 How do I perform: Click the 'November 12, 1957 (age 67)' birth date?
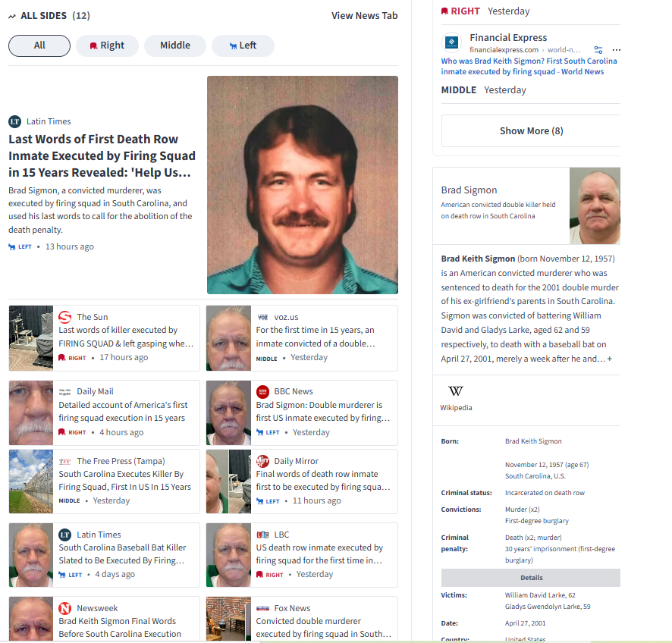[547, 465]
